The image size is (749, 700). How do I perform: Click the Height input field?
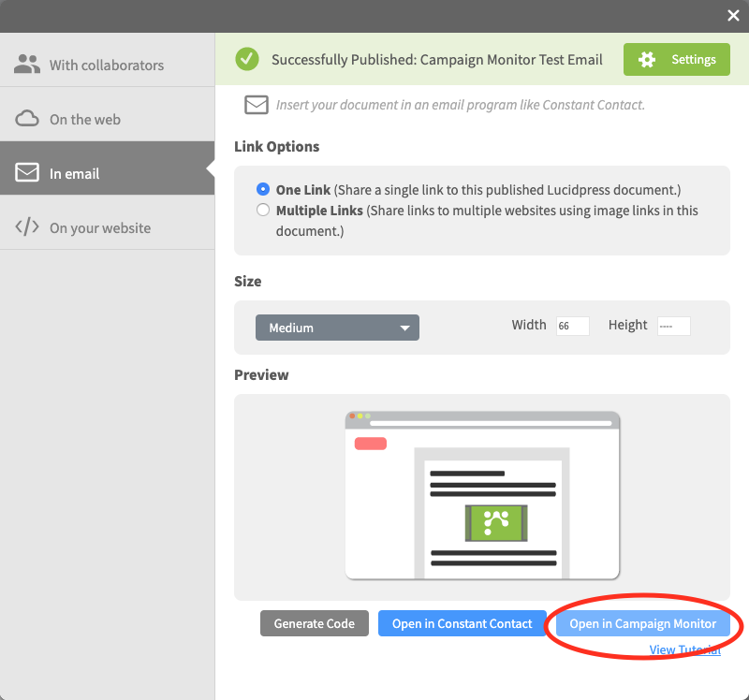point(673,326)
